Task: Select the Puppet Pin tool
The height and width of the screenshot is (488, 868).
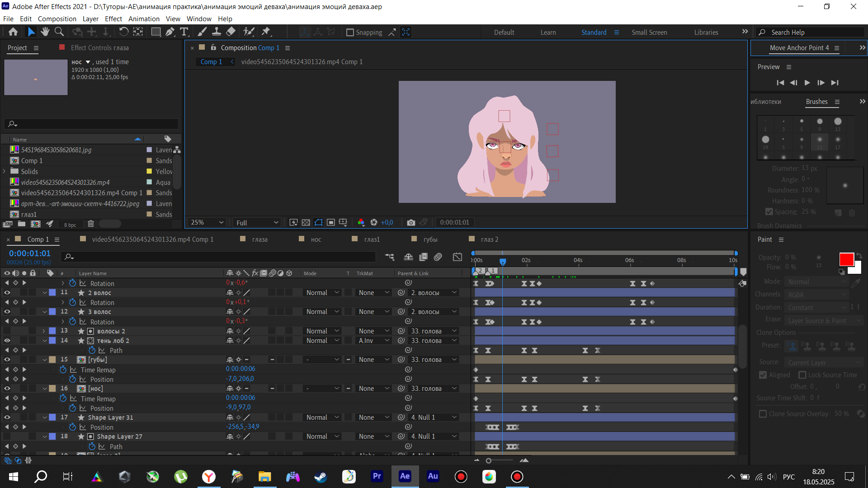Action: point(266,32)
